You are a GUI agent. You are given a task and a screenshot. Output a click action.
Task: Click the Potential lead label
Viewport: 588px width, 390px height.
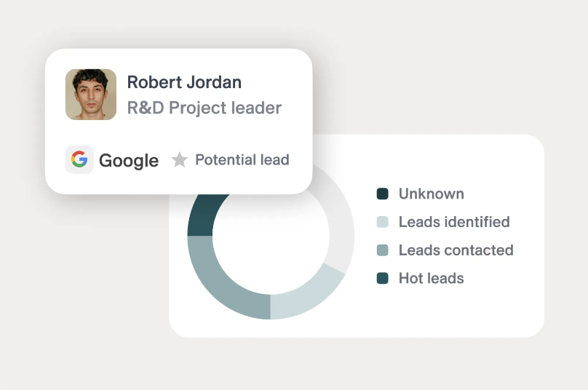click(242, 160)
